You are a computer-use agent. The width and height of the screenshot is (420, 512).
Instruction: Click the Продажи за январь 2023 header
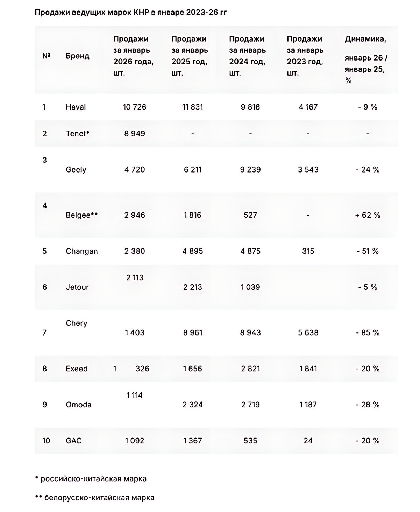[305, 56]
